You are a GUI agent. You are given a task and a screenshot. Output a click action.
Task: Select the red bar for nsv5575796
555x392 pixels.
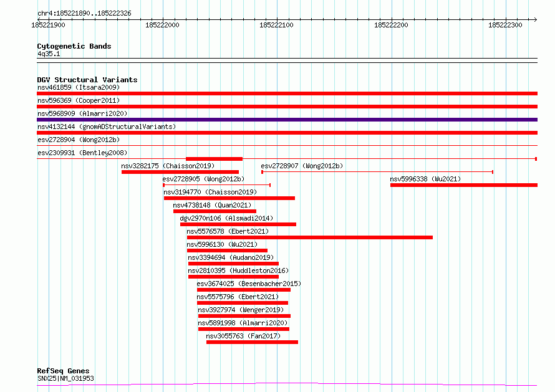[243, 303]
